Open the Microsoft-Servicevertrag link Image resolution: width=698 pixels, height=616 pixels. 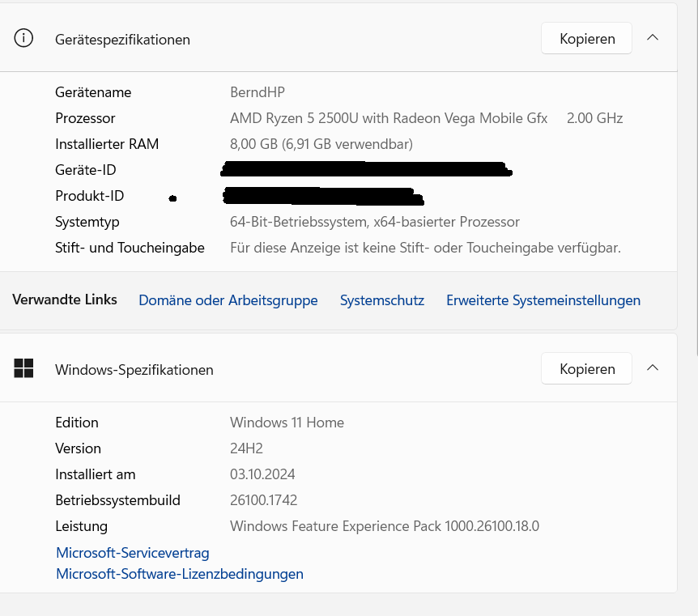click(132, 553)
